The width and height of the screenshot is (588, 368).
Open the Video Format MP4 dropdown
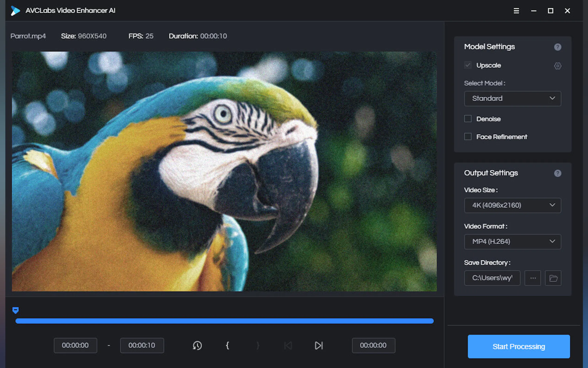tap(512, 242)
